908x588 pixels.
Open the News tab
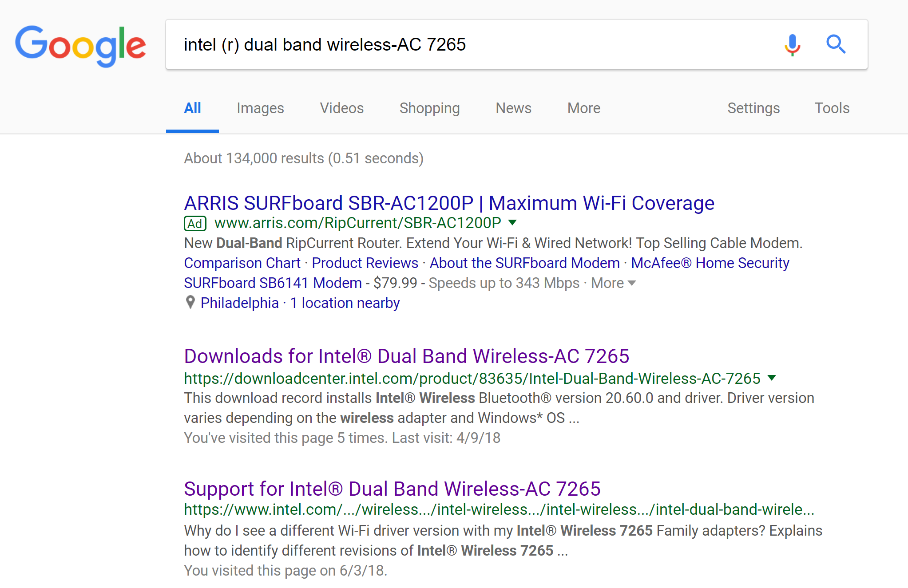point(513,108)
